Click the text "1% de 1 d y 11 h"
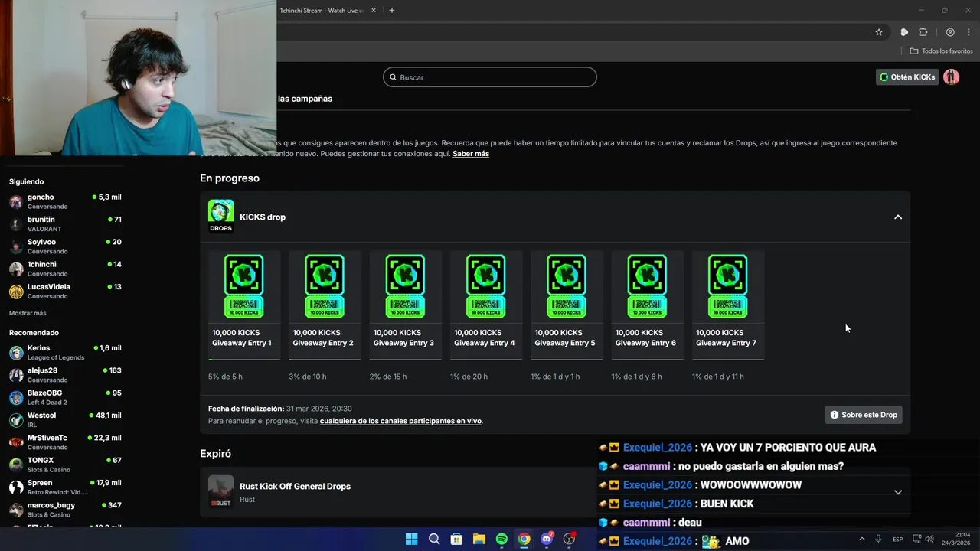The width and height of the screenshot is (980, 551). (x=717, y=377)
